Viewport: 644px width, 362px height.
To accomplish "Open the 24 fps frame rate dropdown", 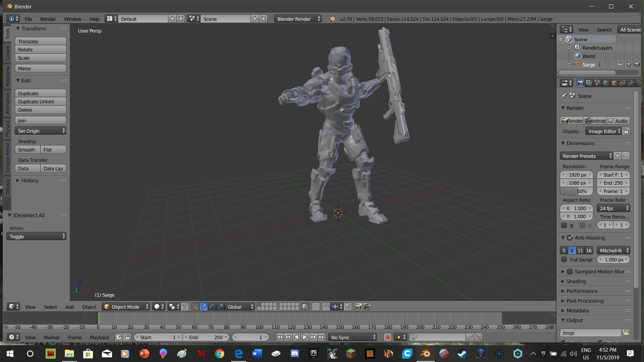I will tap(613, 208).
